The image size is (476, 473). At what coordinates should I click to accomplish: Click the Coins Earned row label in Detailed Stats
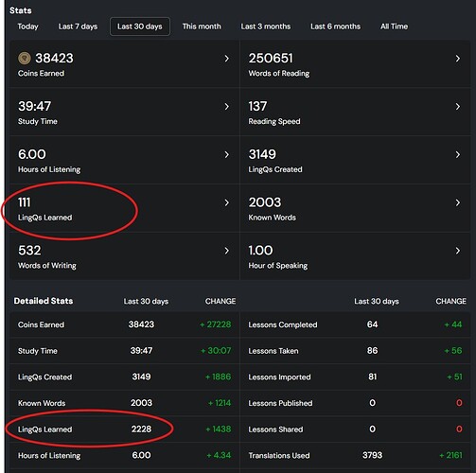coord(41,324)
